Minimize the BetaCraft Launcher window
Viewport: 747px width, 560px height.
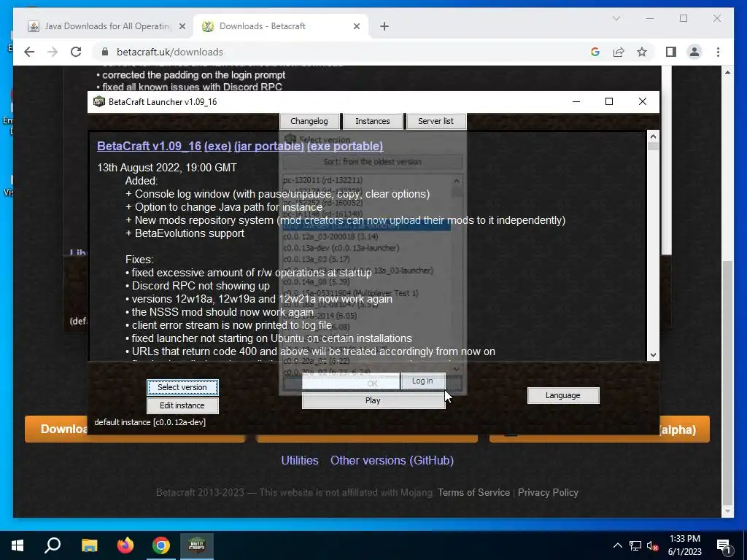pos(576,101)
